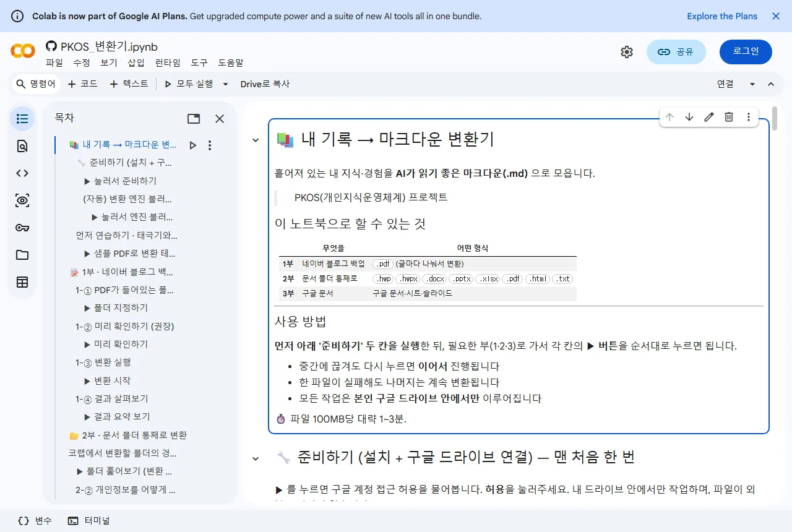Add a code cell with + 코드

pyautogui.click(x=82, y=84)
